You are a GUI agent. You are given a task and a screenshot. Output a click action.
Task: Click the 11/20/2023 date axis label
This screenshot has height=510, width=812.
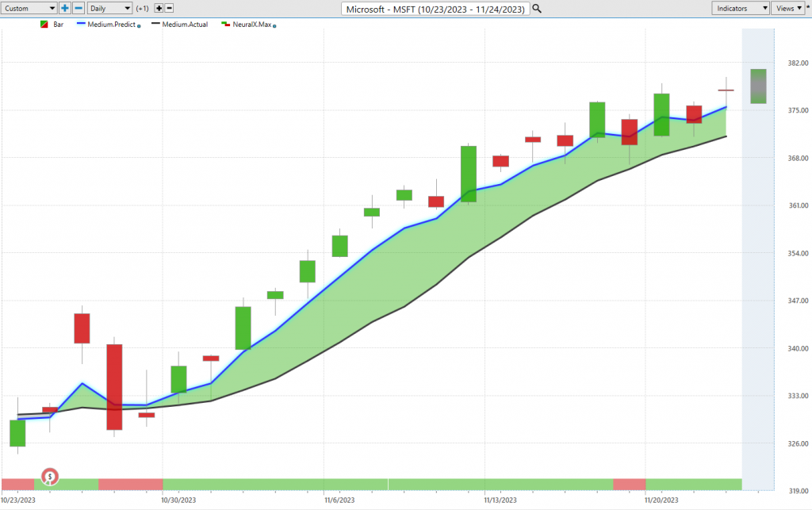click(x=661, y=500)
